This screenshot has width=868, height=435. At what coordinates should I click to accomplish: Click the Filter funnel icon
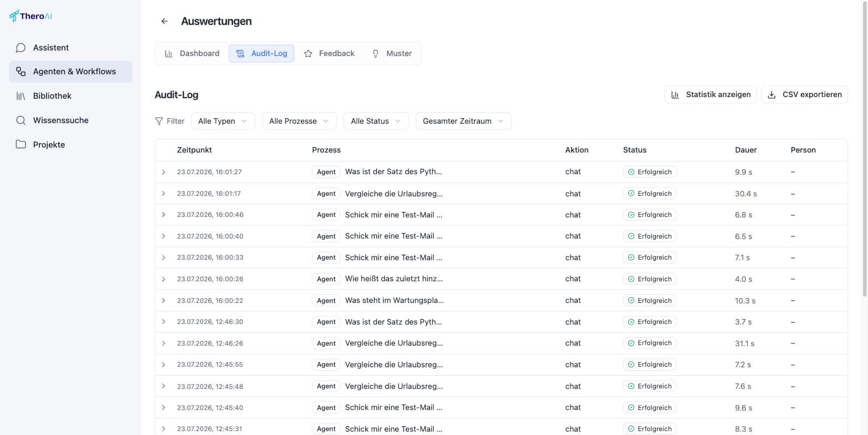point(159,121)
